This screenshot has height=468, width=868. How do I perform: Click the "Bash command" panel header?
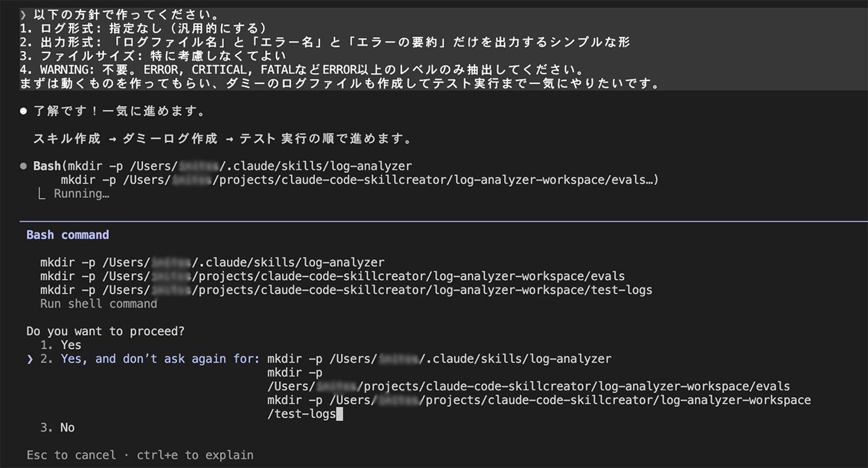(67, 234)
